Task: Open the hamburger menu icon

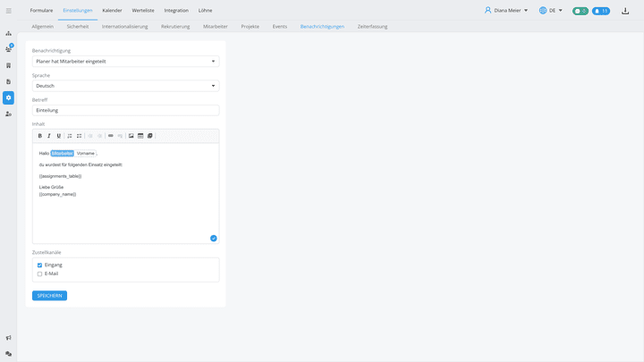Action: pos(9,11)
